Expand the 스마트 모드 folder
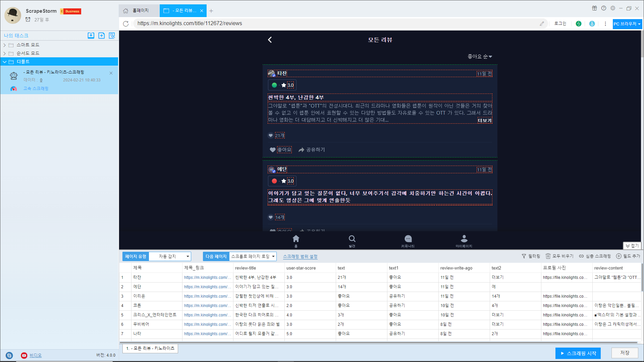Viewport: 644px width, 362px height. 5,45
